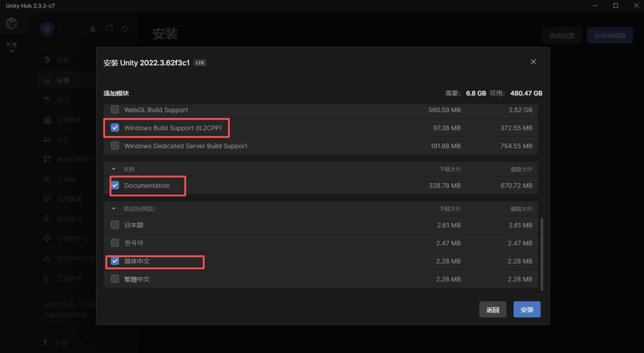Collapse the 语言包(预览) section
This screenshot has width=644, height=353.
pos(114,209)
